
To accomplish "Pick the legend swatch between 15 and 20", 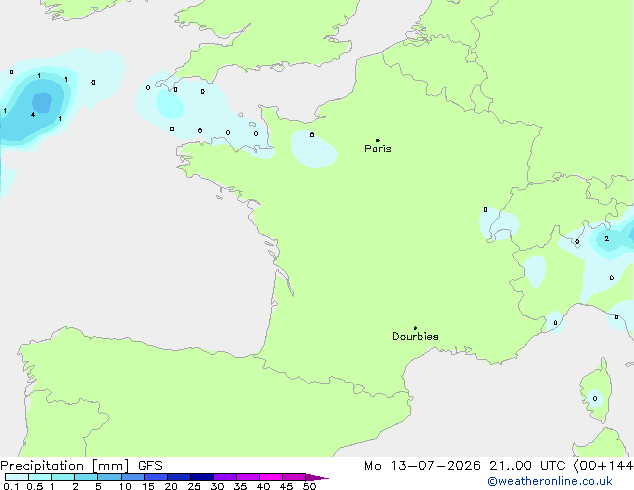I will pyautogui.click(x=156, y=477).
